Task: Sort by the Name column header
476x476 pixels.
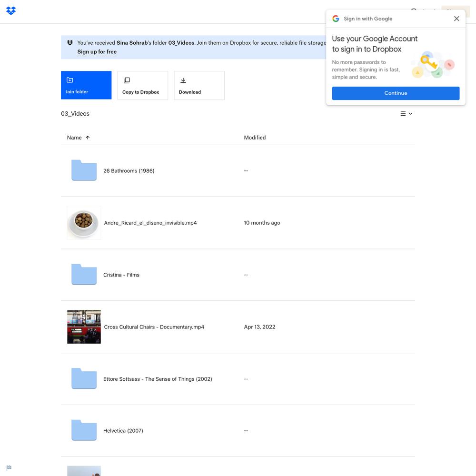Action: 75,138
